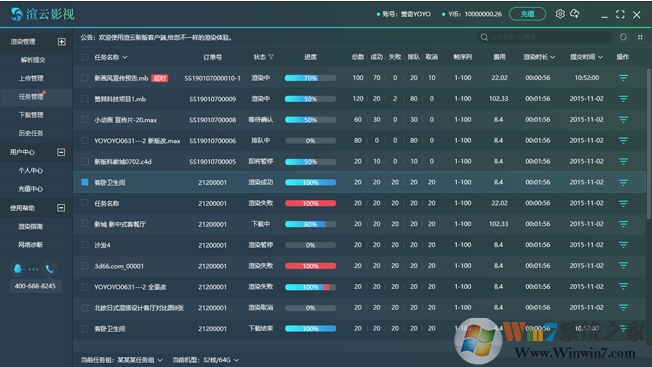Click the task name search field
The height and width of the screenshot is (367, 652).
click(545, 37)
